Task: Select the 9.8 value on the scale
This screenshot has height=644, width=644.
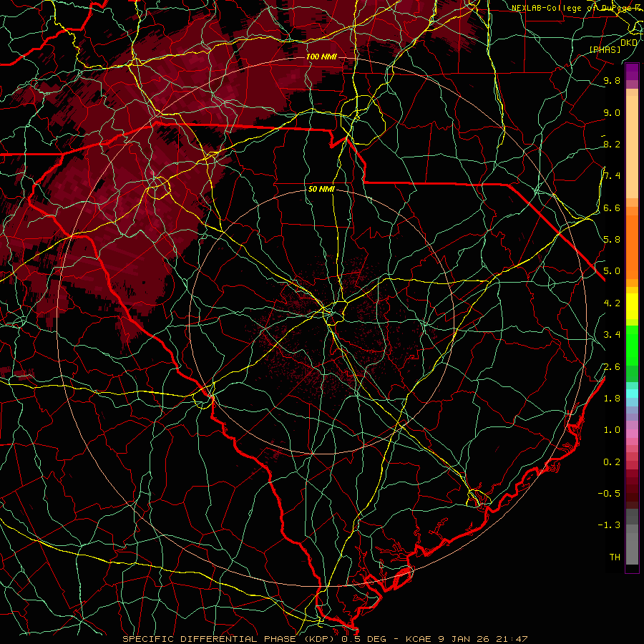Action: tap(612, 81)
